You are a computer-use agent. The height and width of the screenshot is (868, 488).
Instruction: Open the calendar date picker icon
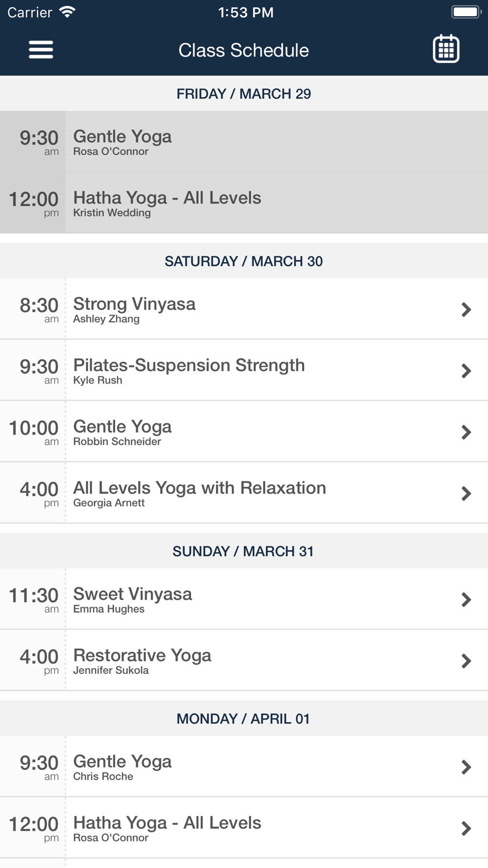click(x=446, y=49)
